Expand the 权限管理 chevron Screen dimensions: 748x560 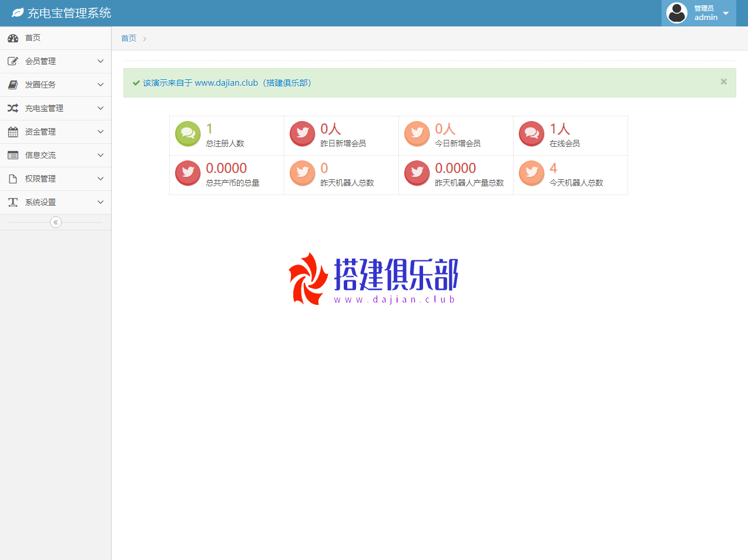click(x=100, y=179)
